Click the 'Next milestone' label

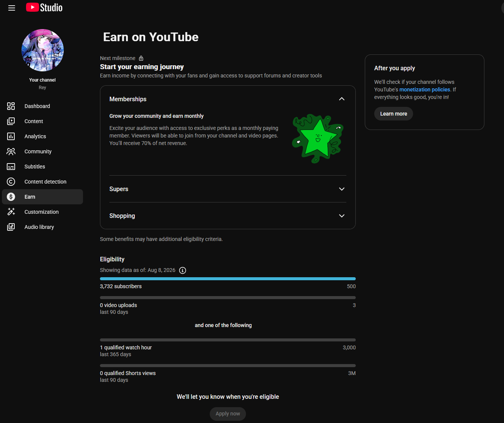pyautogui.click(x=118, y=58)
